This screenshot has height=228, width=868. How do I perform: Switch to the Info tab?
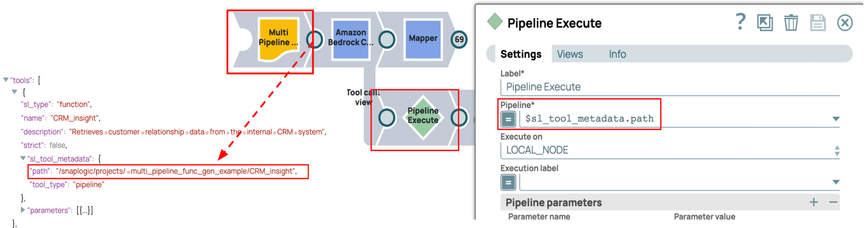(617, 54)
